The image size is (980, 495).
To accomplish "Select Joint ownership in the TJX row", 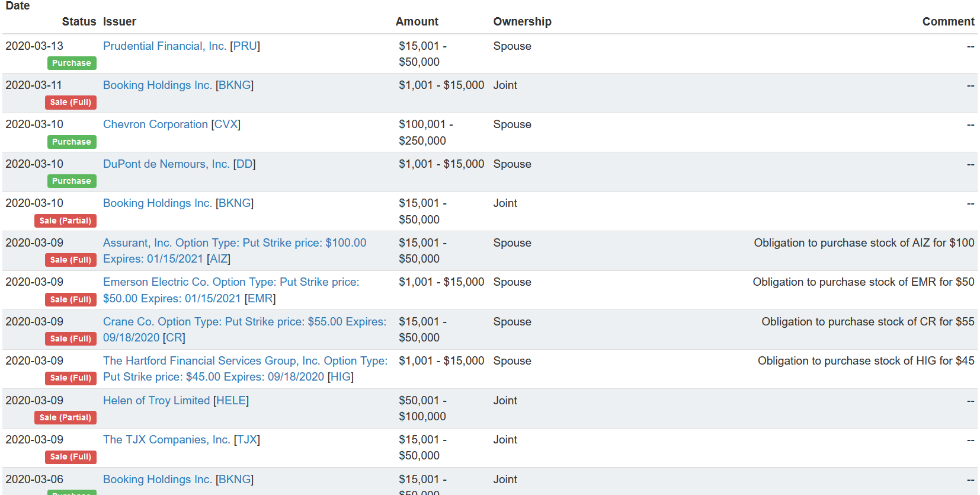I will [505, 440].
